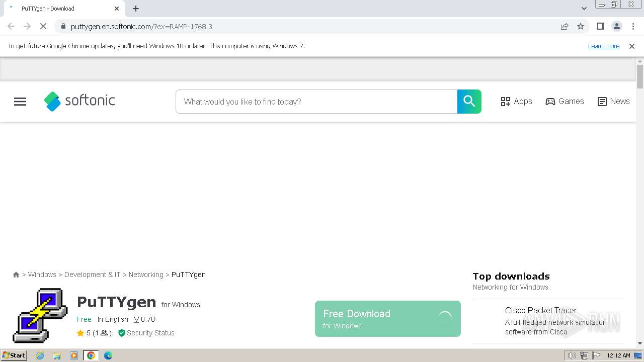644x362 pixels.
Task: Toggle Chrome side panel
Action: 600,26
